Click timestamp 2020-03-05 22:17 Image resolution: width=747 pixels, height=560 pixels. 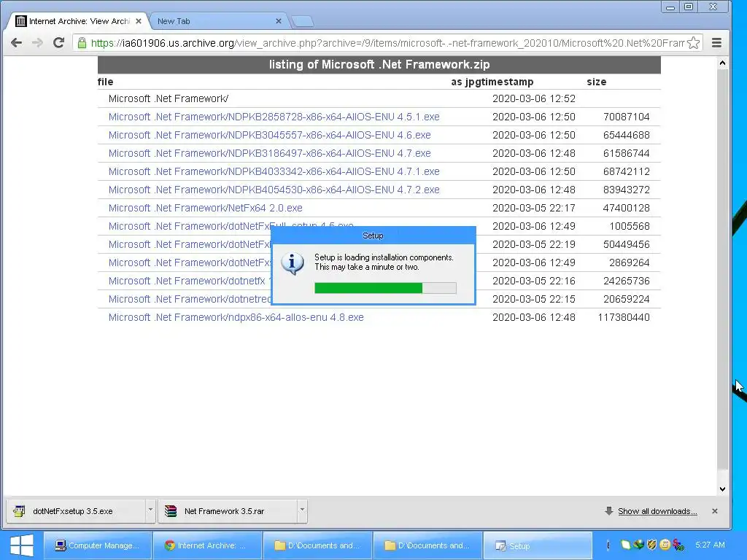coord(533,208)
